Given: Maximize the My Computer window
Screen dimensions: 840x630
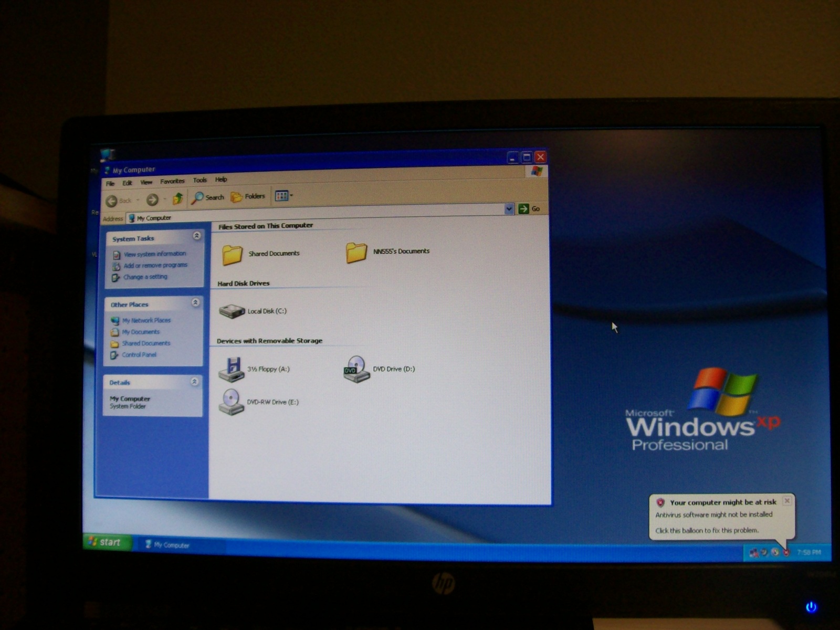Looking at the screenshot, I should (527, 157).
